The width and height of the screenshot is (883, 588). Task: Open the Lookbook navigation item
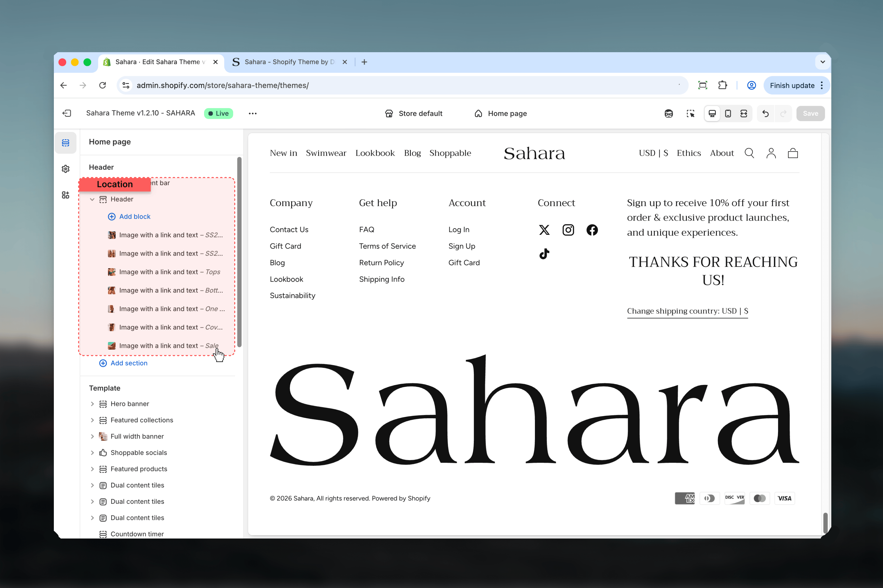375,153
